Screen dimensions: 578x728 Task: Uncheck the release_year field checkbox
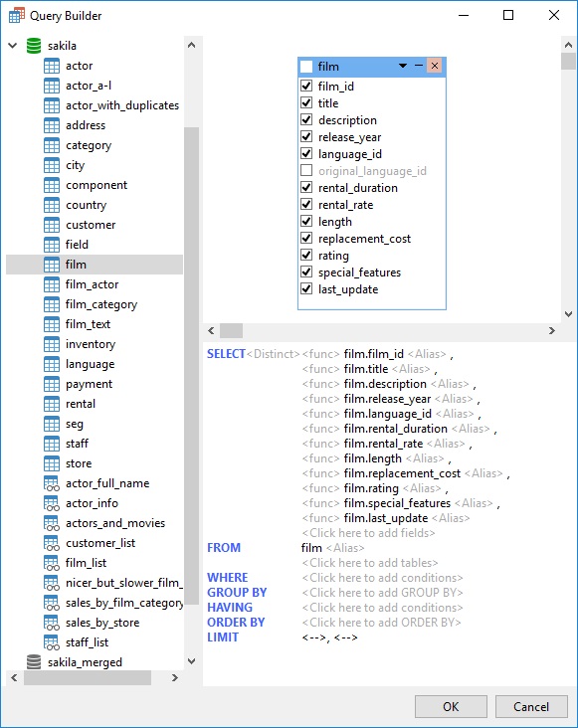[x=306, y=136]
